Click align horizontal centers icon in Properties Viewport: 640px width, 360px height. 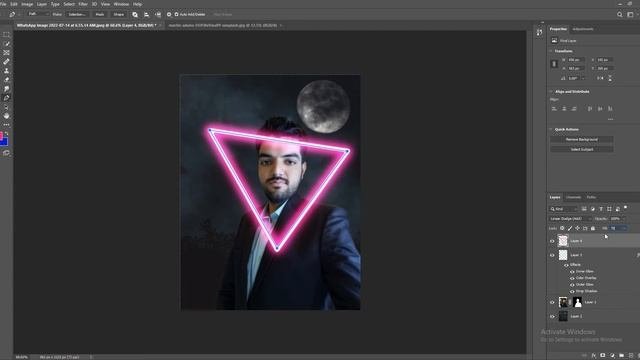564,109
